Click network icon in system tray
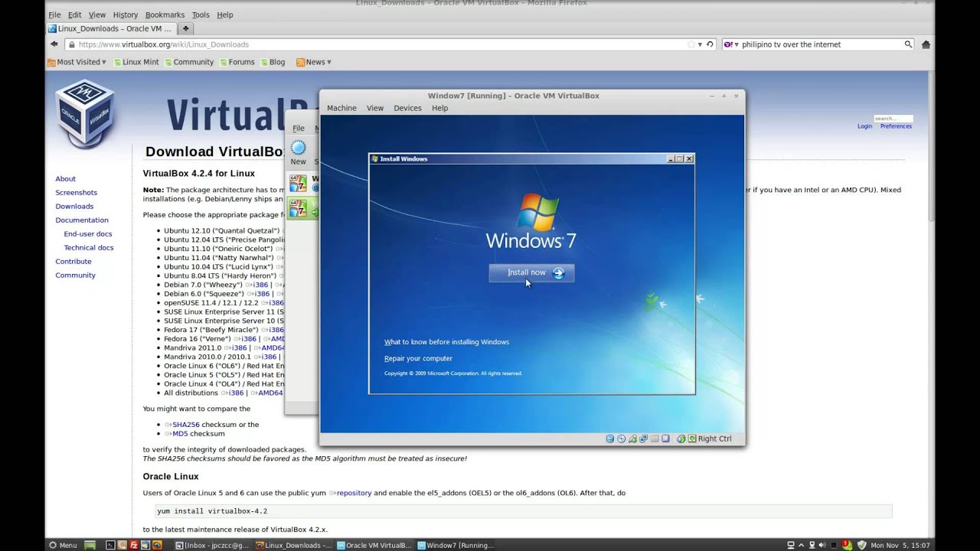Screen dimensions: 980x551 (812, 545)
